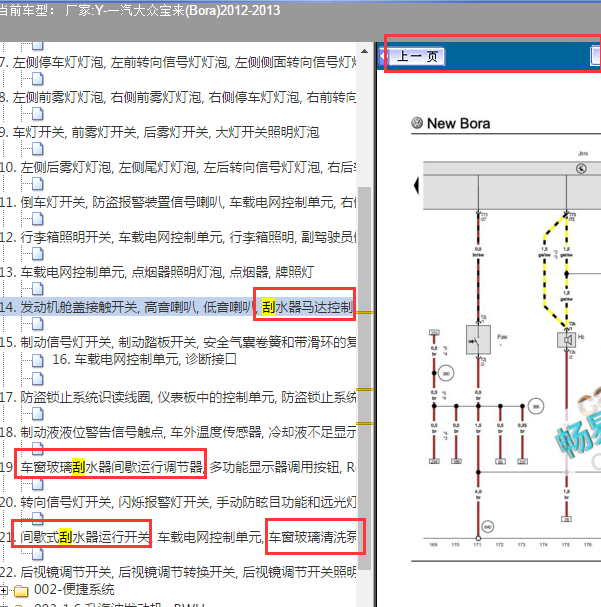Screen dimensions: 601x607
Task: Click the document icon directly above item 9 text
Action: pos(38,114)
